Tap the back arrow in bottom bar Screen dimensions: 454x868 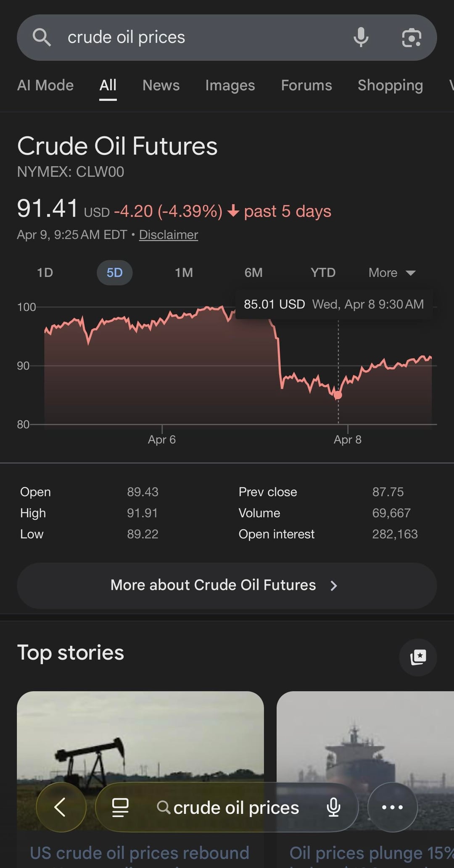pyautogui.click(x=61, y=807)
